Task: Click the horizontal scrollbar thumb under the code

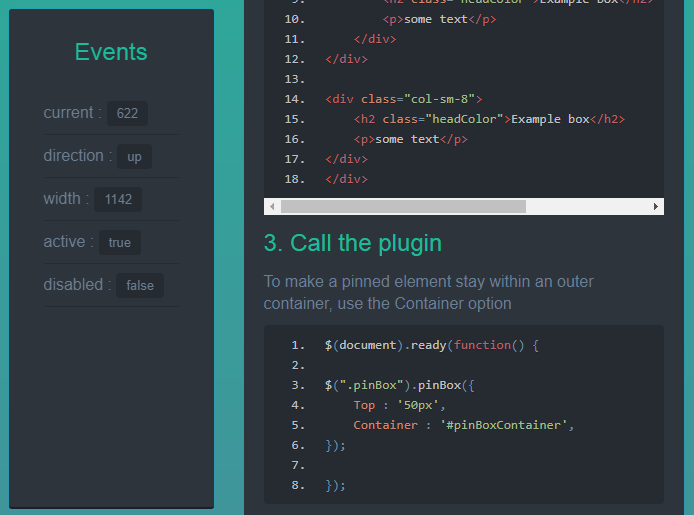Action: coord(403,207)
